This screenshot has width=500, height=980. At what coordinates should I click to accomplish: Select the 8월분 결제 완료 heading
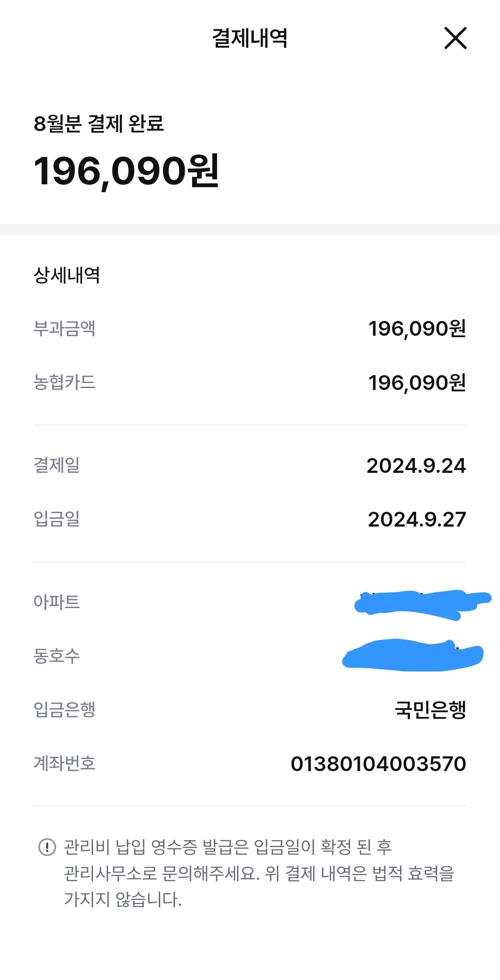tap(99, 124)
